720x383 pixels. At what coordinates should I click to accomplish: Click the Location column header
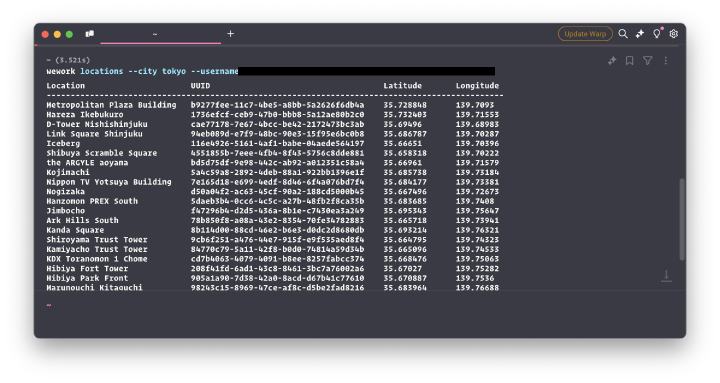(x=66, y=85)
